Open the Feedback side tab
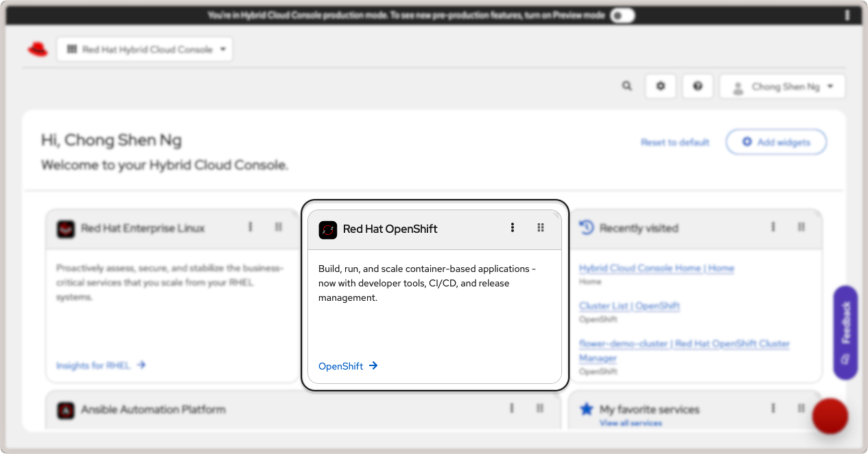 (x=845, y=332)
